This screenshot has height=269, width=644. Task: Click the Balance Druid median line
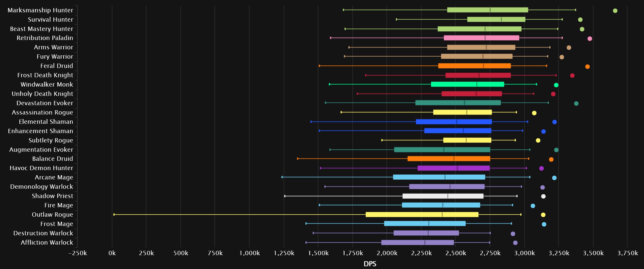454,159
